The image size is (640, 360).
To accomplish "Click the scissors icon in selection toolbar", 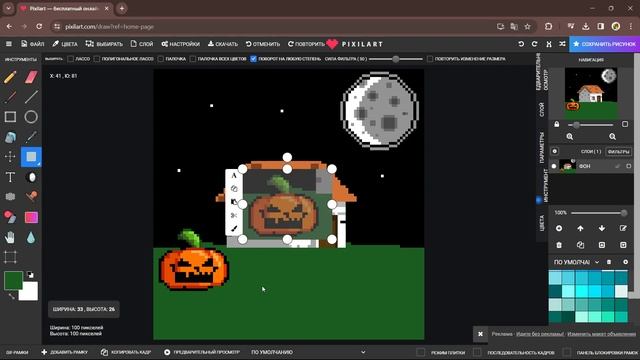I will [234, 215].
